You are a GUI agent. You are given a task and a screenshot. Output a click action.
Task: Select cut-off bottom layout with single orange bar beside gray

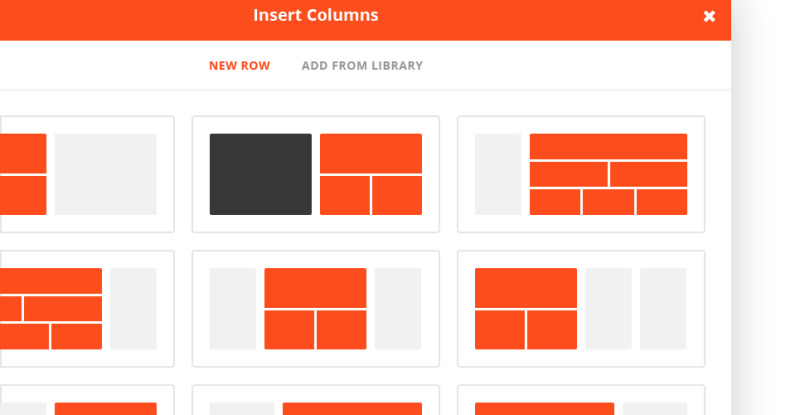pyautogui.click(x=87, y=400)
